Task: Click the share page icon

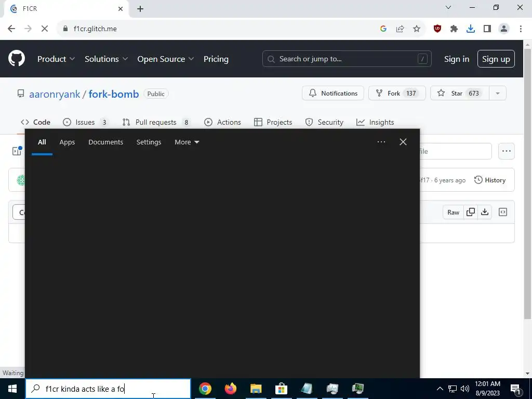Action: click(x=400, y=29)
